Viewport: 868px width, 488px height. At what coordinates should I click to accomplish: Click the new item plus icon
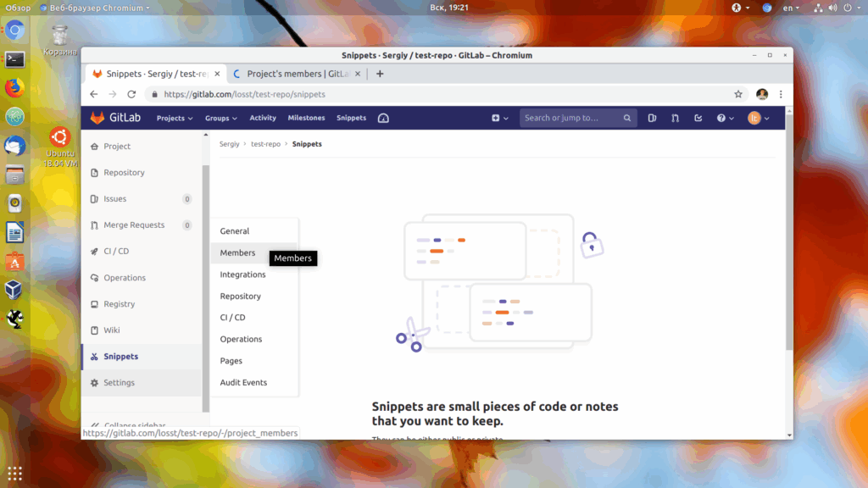(495, 118)
